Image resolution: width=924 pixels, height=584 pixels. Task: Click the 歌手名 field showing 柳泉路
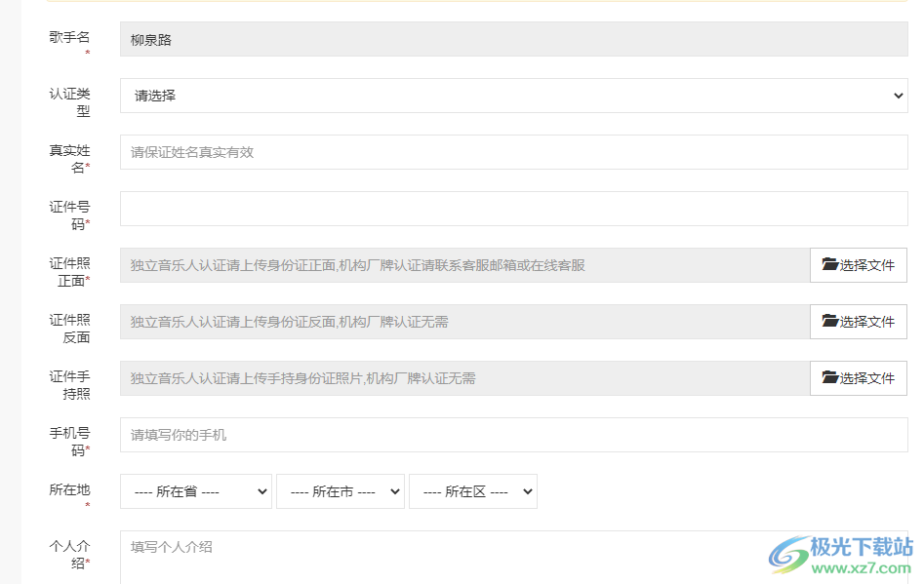pos(513,40)
